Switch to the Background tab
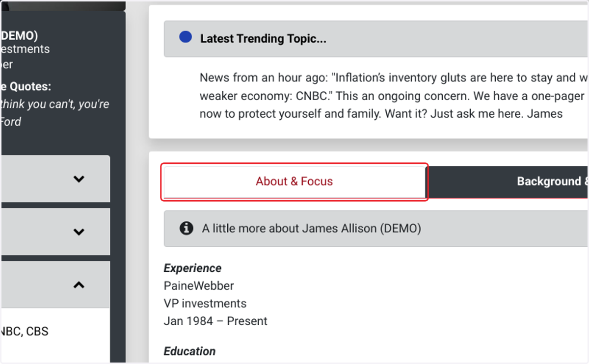This screenshot has height=364, width=589. pyautogui.click(x=508, y=182)
